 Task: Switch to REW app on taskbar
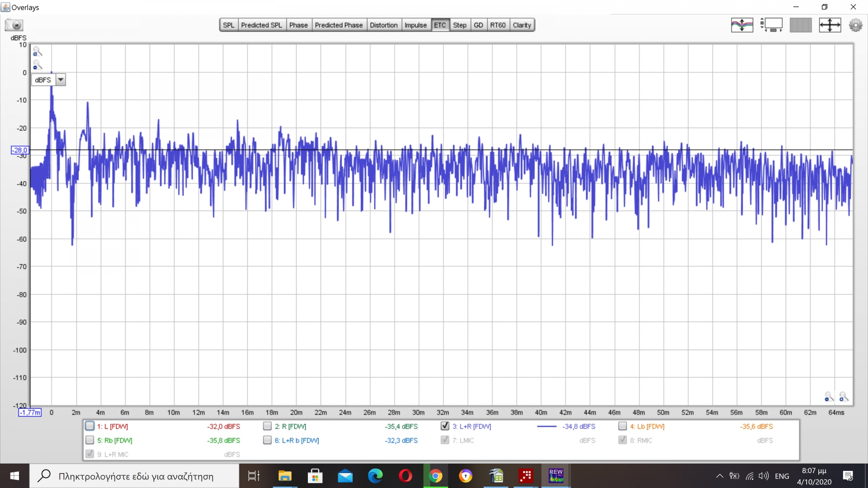point(556,476)
